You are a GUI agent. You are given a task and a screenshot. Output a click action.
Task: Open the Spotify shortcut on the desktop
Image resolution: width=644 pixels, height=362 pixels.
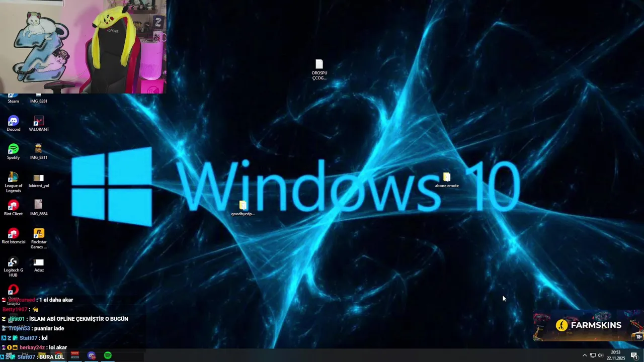(13, 152)
